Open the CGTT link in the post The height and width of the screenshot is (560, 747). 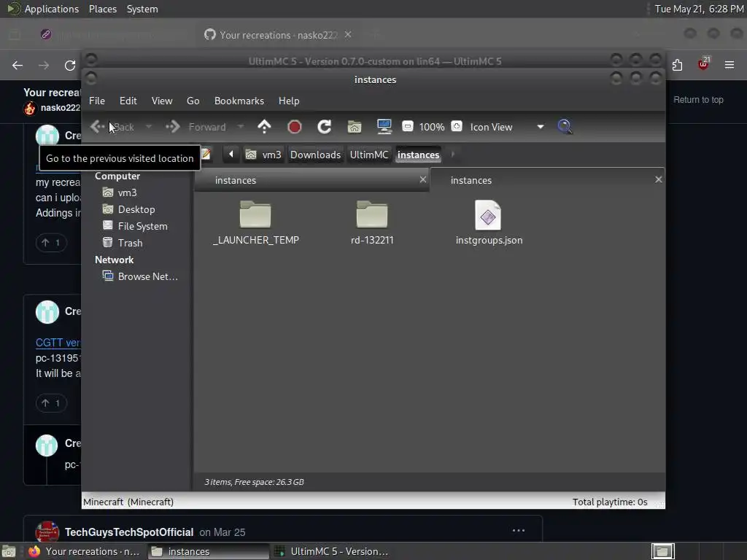(x=58, y=343)
